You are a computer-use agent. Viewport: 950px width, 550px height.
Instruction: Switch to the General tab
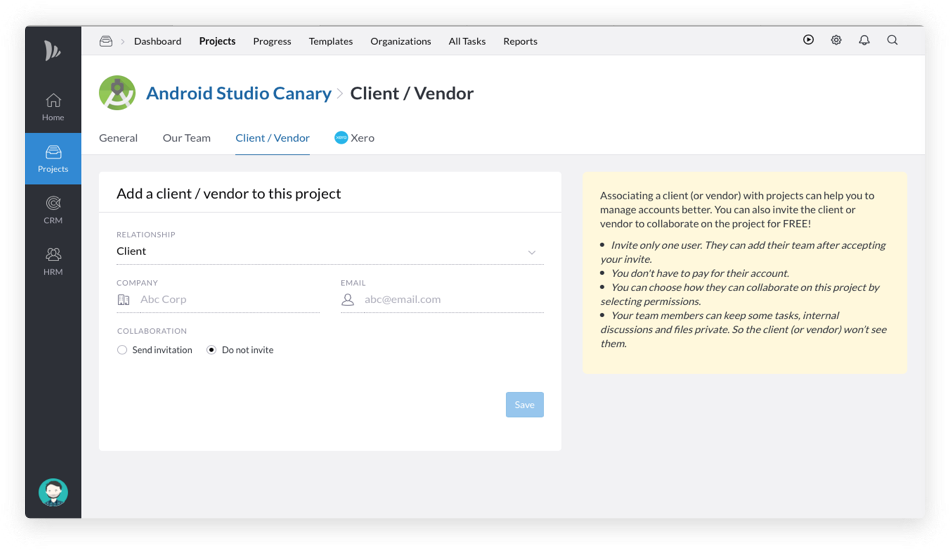118,138
